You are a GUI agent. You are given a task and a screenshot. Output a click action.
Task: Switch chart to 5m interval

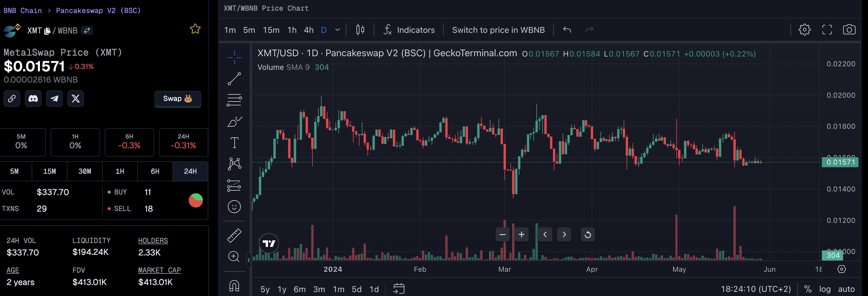point(249,30)
